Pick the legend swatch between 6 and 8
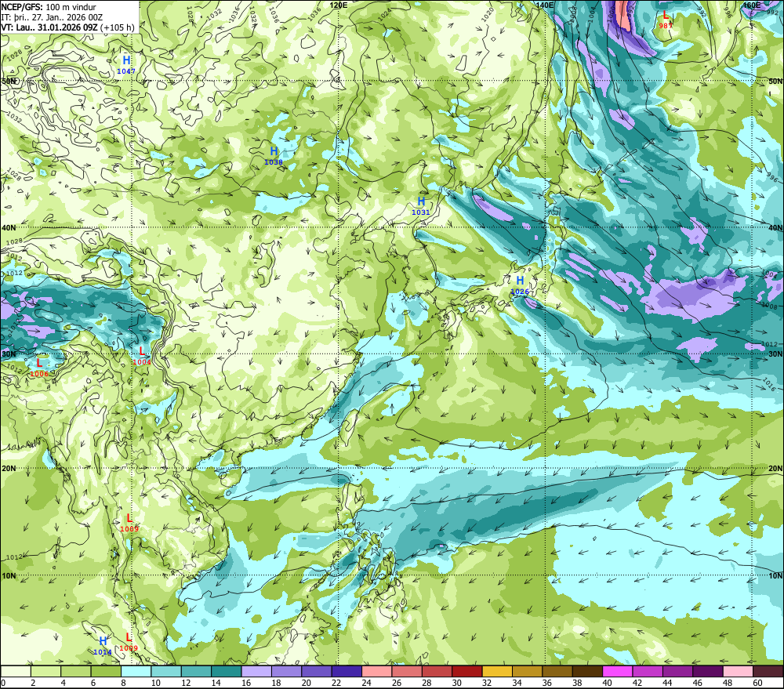Viewport: 784px width, 689px height. (106, 672)
